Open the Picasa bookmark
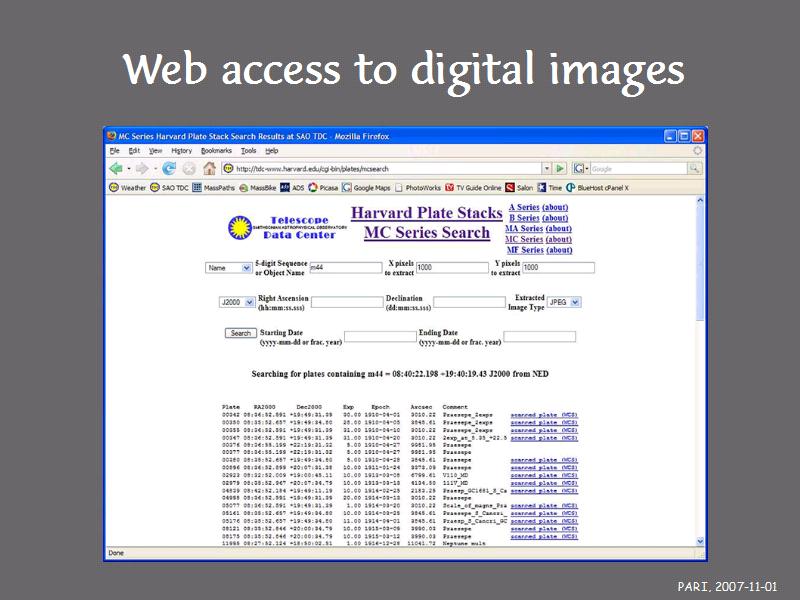 click(x=323, y=188)
